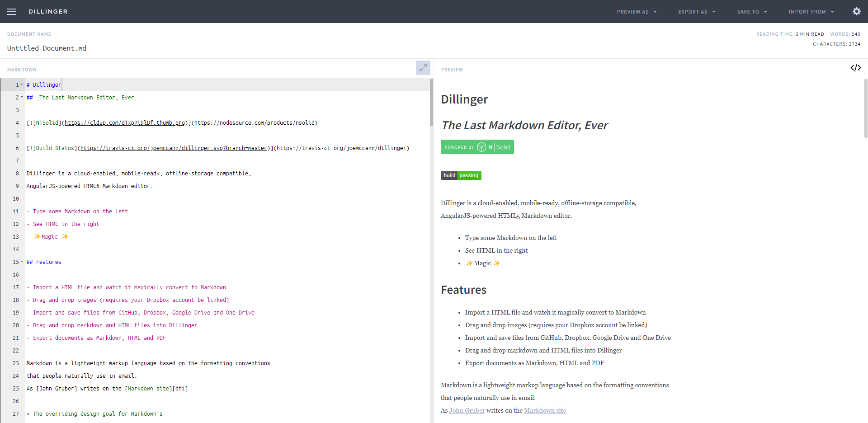Click the READING TIME 3 MIN READ label

[x=790, y=34]
